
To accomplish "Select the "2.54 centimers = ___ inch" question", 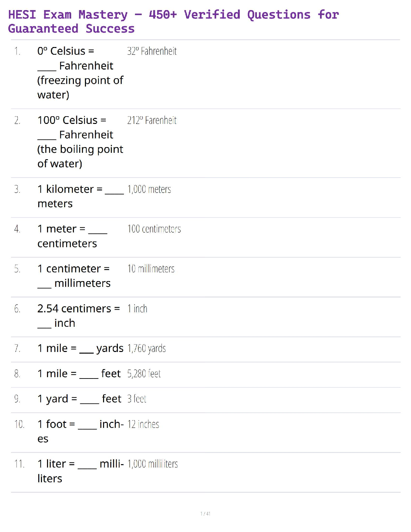I will (x=79, y=316).
